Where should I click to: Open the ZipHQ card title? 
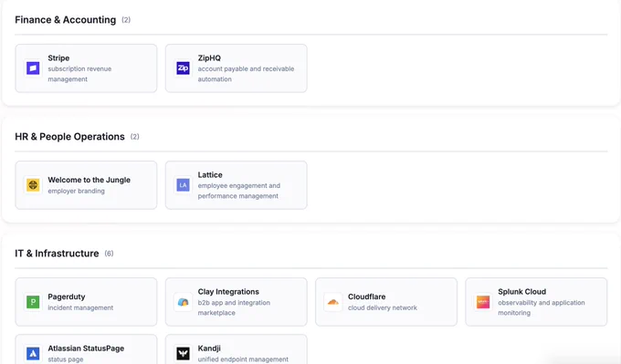[x=209, y=57]
